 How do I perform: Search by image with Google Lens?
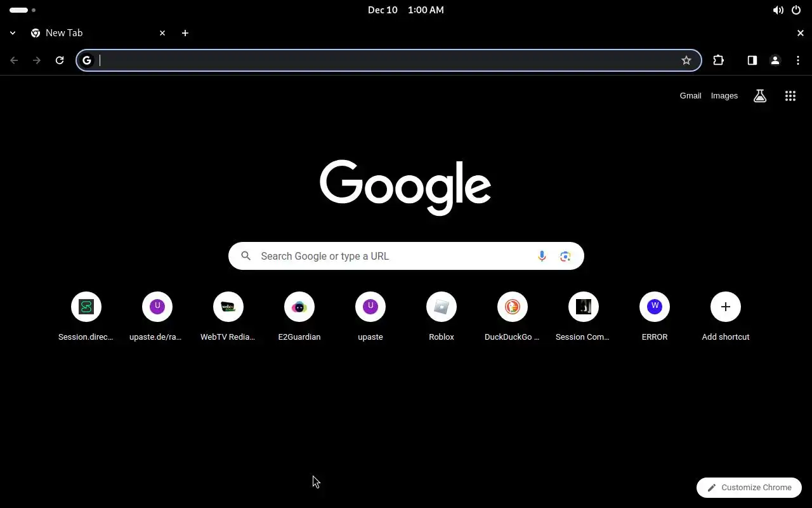(565, 256)
